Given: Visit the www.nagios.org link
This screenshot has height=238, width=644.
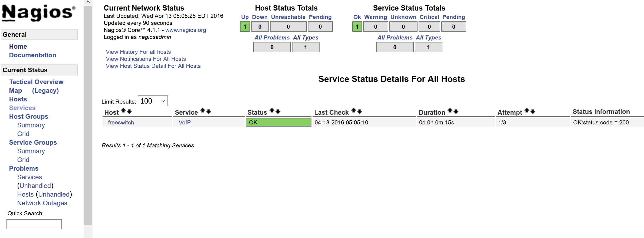Looking at the screenshot, I should click(x=186, y=30).
